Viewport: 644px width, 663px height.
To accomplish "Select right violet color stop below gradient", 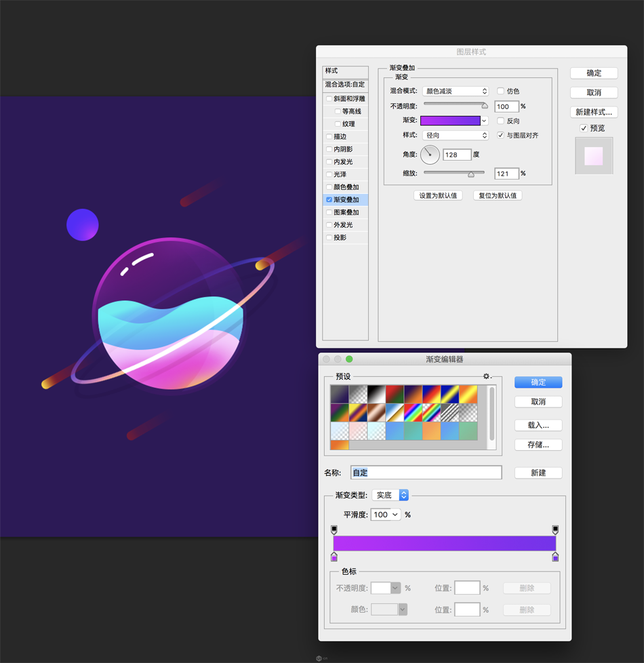I will 555,557.
